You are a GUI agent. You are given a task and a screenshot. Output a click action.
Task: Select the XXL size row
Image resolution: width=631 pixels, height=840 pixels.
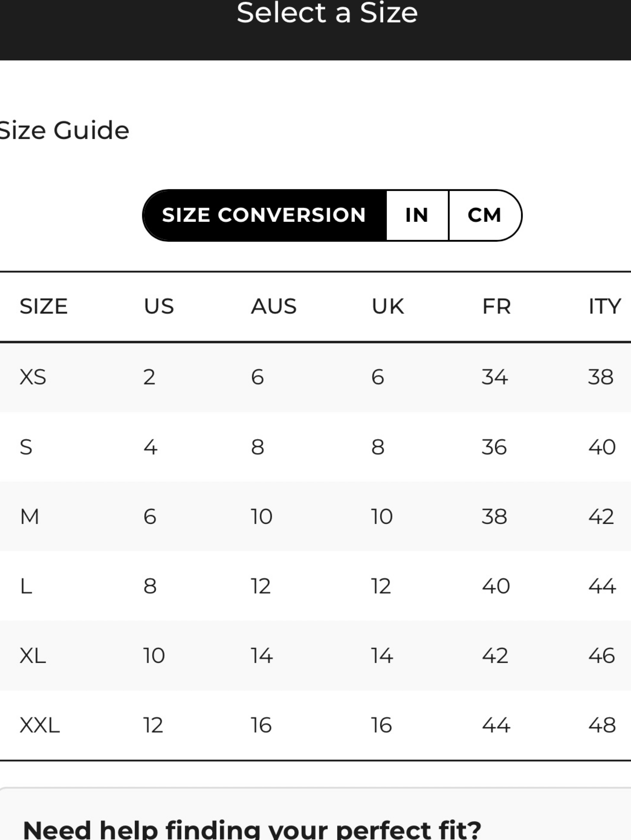(315, 725)
